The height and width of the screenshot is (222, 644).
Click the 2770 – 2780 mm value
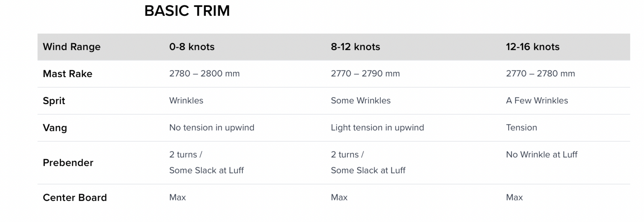[540, 74]
